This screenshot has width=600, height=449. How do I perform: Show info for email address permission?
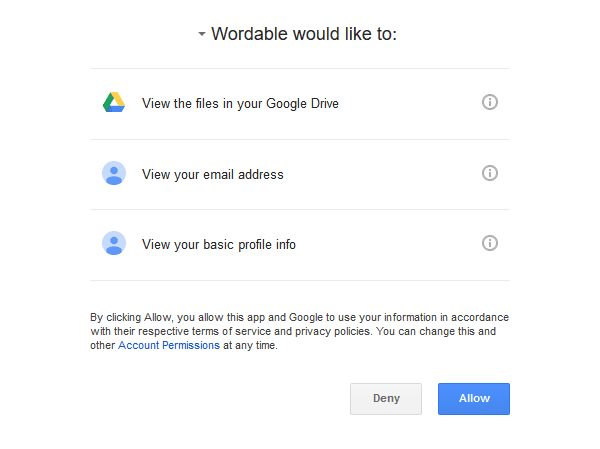[x=489, y=173]
